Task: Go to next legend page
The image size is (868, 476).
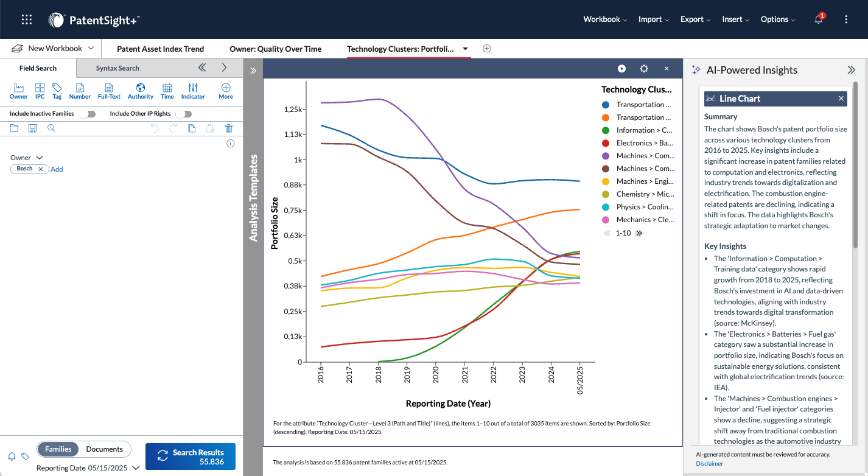Action: (x=639, y=233)
